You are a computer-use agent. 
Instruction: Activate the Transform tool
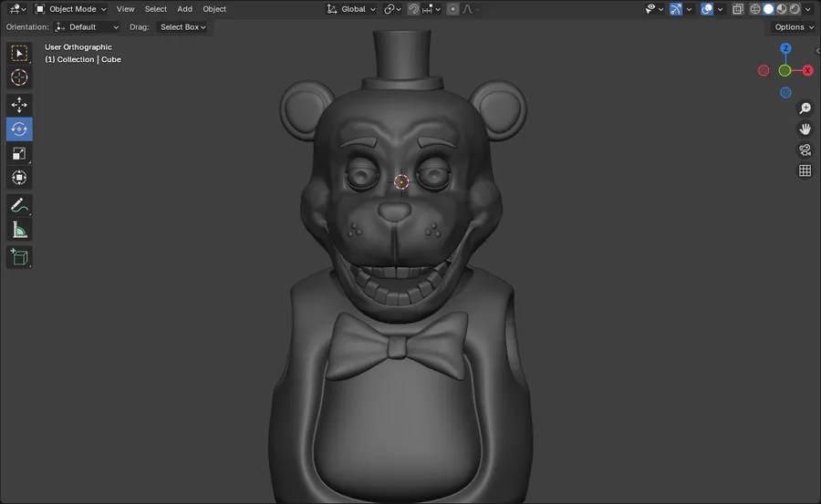tap(19, 178)
